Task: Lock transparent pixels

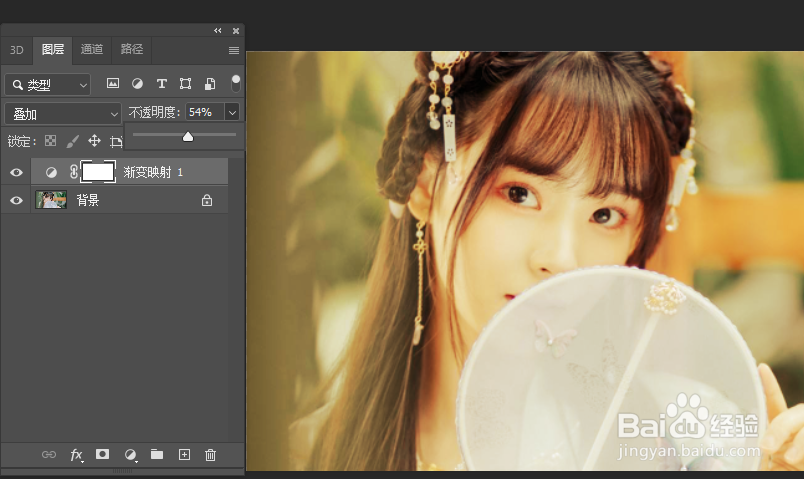Action: [50, 141]
